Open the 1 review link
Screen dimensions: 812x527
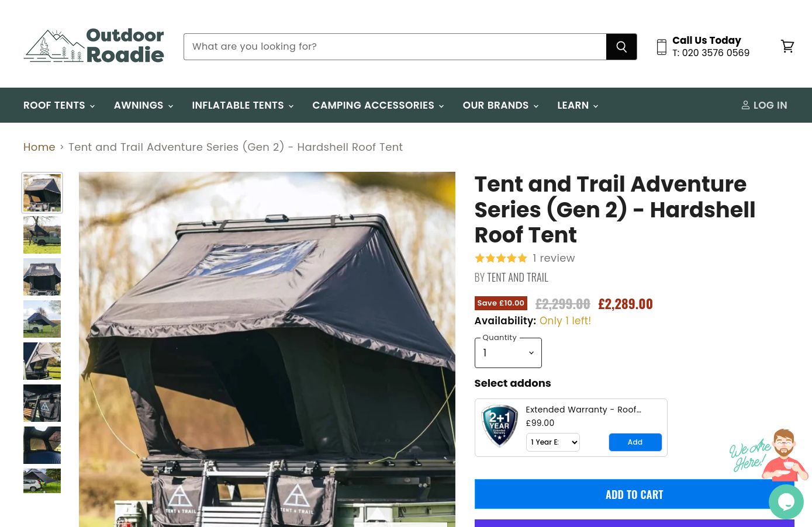tap(554, 258)
